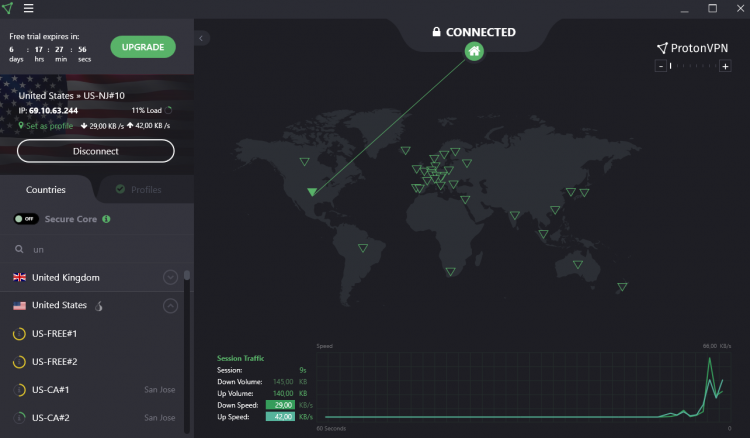Click the Iceland server marker on map
This screenshot has height=438, width=750.
click(406, 151)
